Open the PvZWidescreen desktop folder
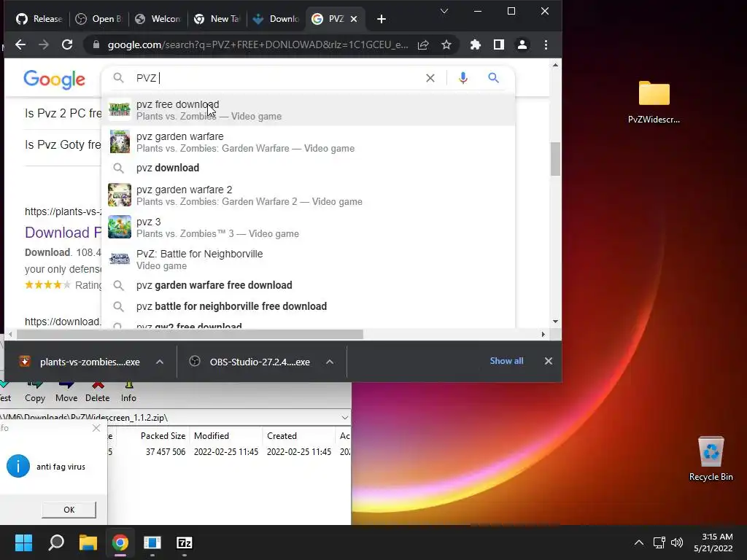Image resolution: width=747 pixels, height=560 pixels. [654, 101]
